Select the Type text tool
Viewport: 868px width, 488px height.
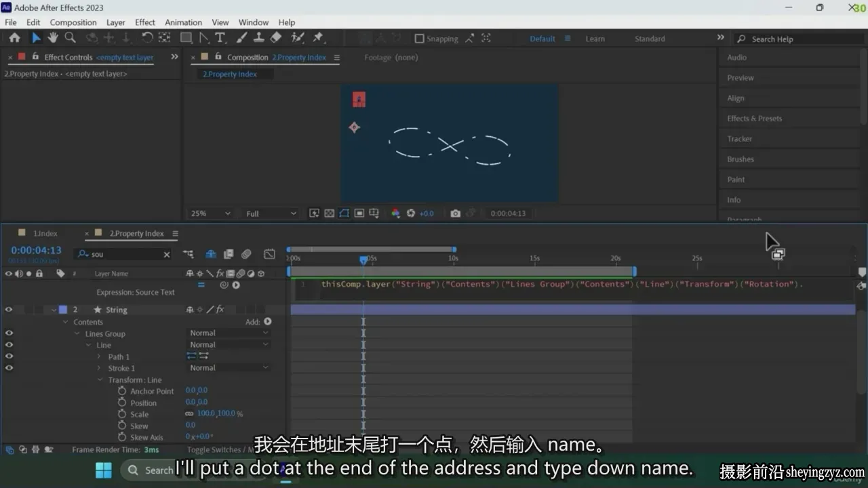tap(220, 38)
